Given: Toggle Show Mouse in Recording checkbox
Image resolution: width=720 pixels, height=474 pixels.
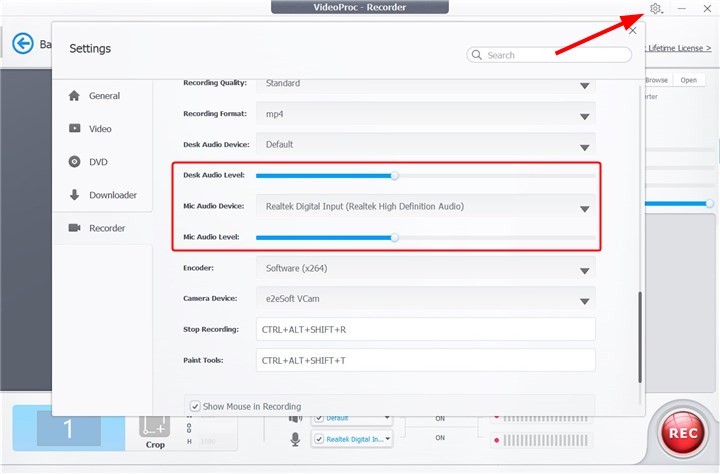Looking at the screenshot, I should click(195, 406).
